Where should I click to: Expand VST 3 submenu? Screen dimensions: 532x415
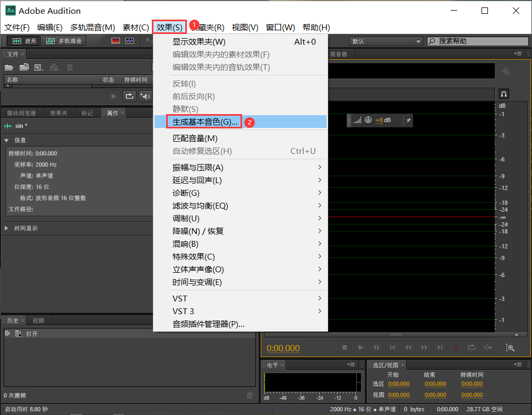point(240,311)
